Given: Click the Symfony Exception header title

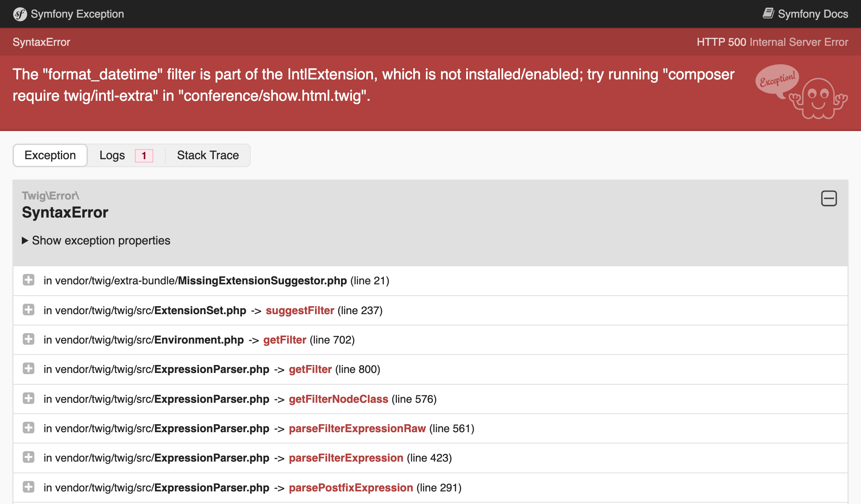Looking at the screenshot, I should tap(76, 14).
